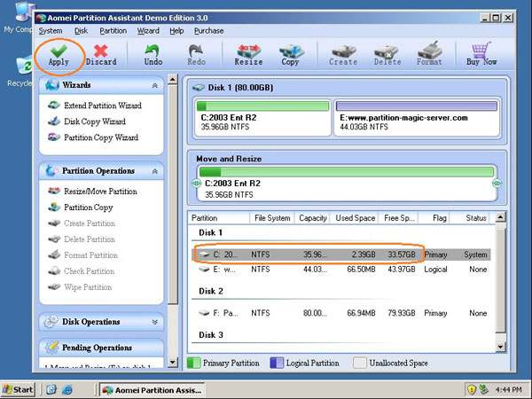Open the Wizard menu
532x399 pixels.
(147, 30)
